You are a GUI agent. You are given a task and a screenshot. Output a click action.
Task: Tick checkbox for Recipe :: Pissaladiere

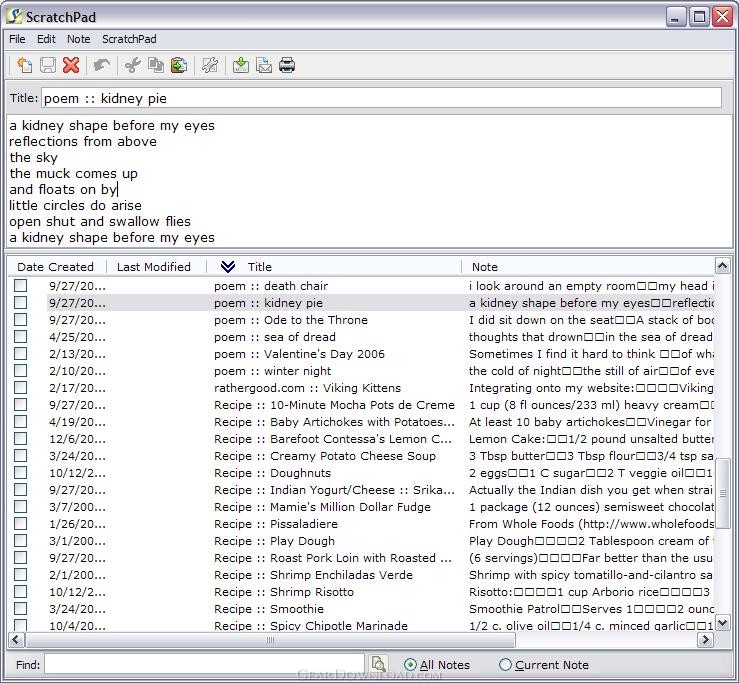(x=20, y=524)
